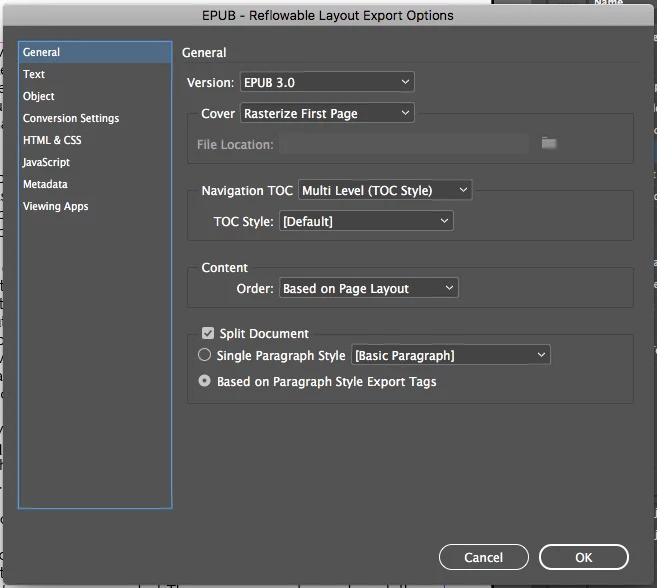Open the HTML & CSS category
Screen dimensions: 657x588
[x=95, y=140]
